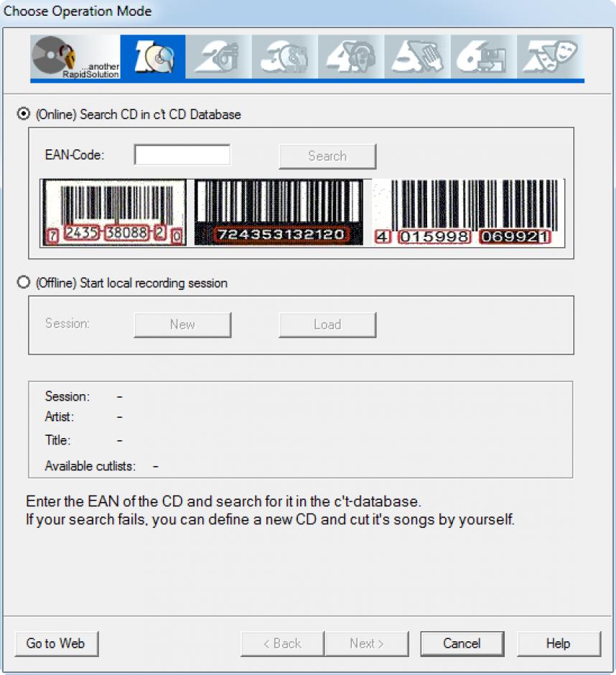Viewport: 616px width, 675px height.
Task: Select wizard step 3 icon
Action: pos(285,57)
